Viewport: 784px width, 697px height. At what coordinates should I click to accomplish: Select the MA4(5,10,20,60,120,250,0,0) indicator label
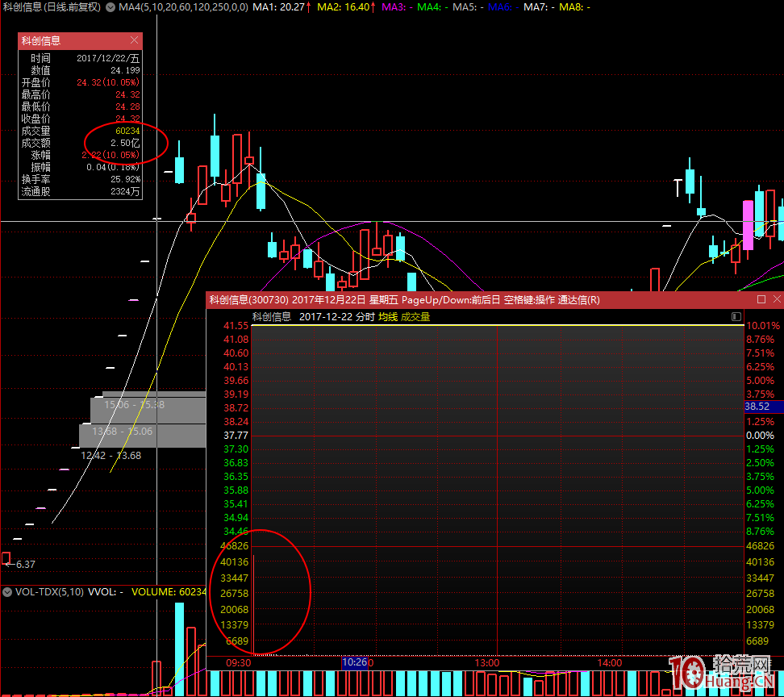point(183,7)
